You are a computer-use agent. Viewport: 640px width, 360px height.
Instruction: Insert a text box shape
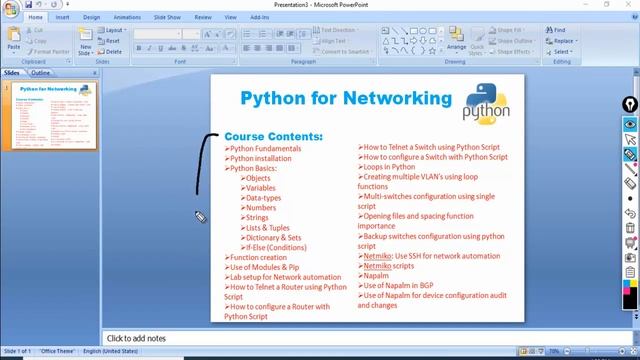(x=385, y=31)
